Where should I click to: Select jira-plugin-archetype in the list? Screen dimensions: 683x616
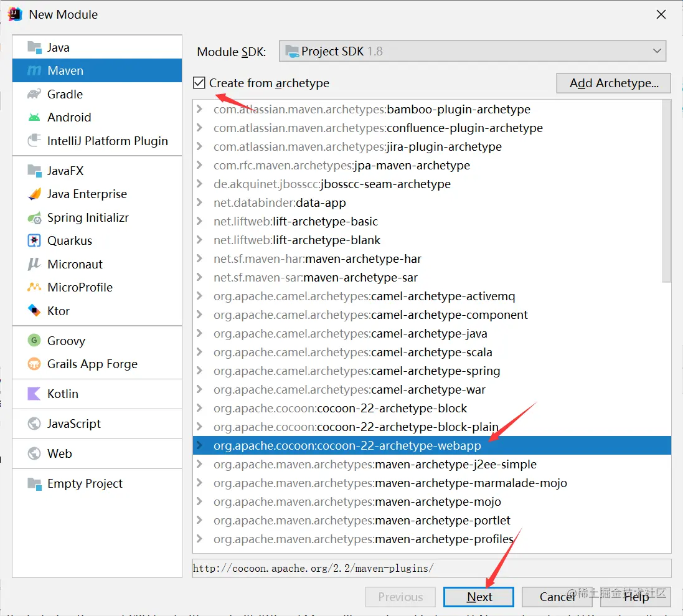click(431, 146)
